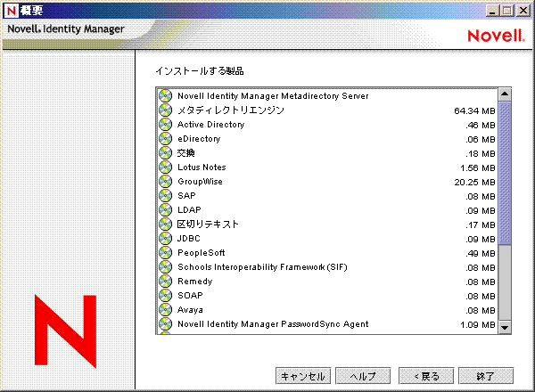Select the SOAP entry
Screen dimensions: 535x392
pos(327,296)
